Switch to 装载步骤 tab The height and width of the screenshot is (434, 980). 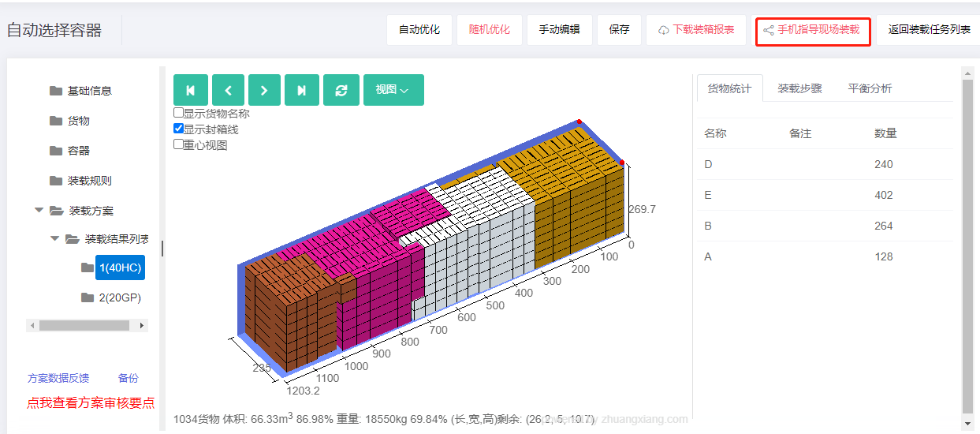[799, 88]
